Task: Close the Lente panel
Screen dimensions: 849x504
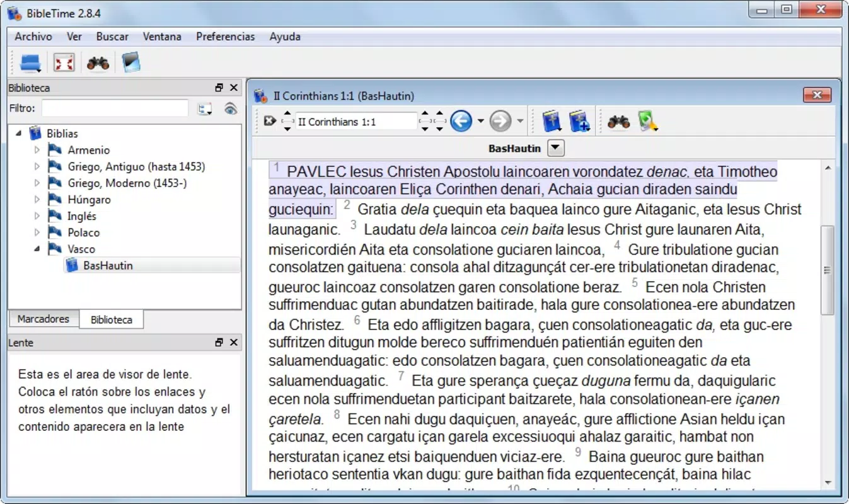Action: [x=233, y=342]
